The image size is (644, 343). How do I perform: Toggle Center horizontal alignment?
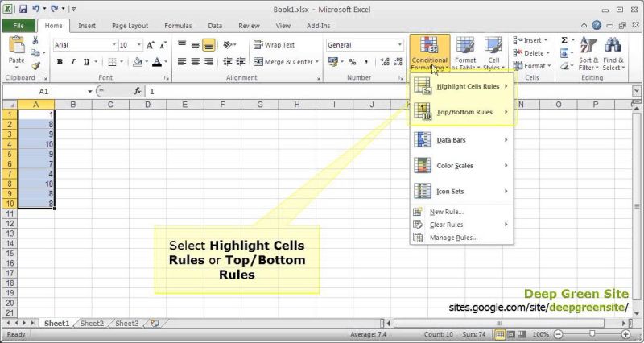coord(196,62)
